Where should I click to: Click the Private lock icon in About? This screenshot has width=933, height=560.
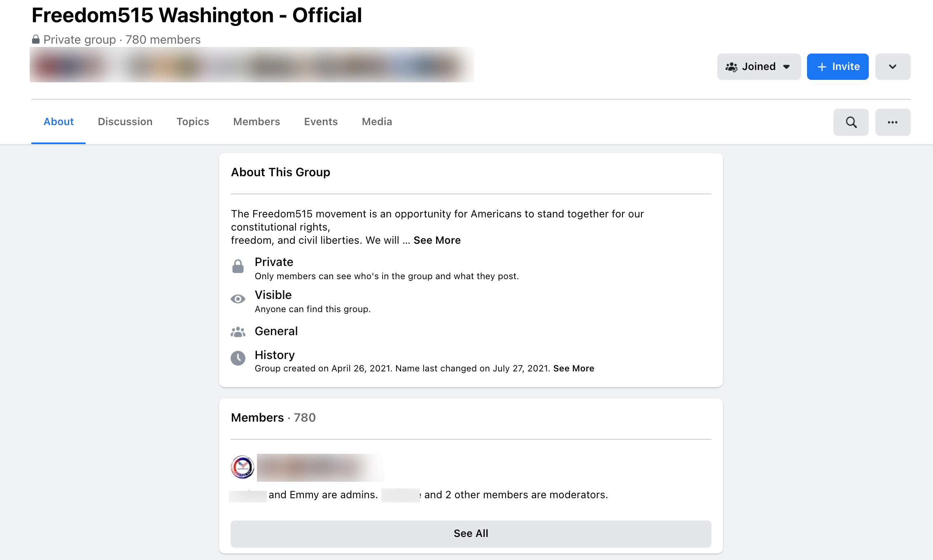(238, 266)
